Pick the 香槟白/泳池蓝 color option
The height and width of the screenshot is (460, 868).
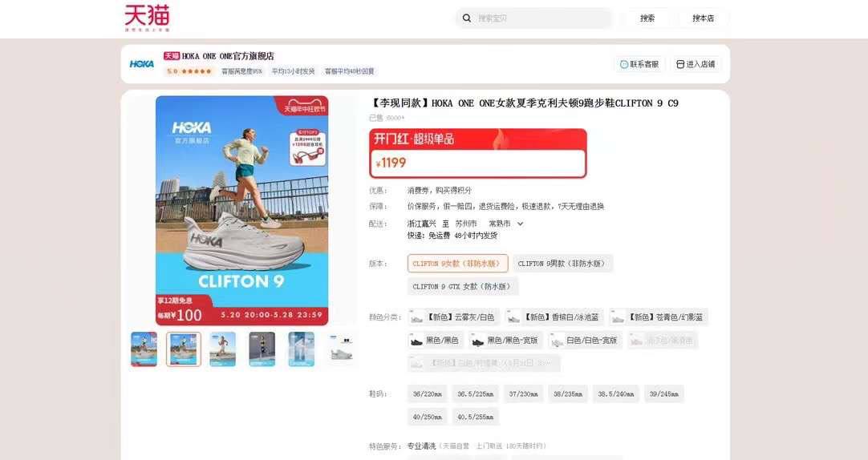(x=554, y=317)
